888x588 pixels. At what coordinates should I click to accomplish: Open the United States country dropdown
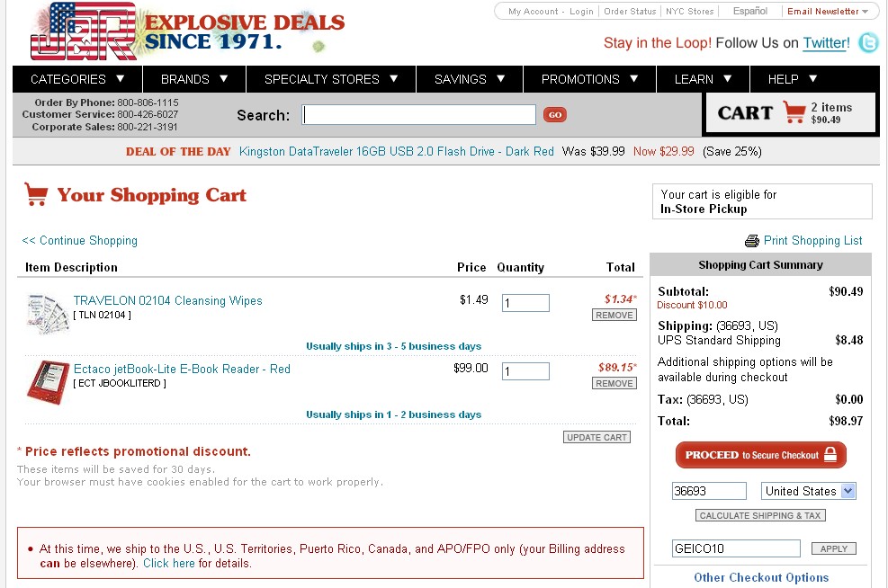(808, 491)
